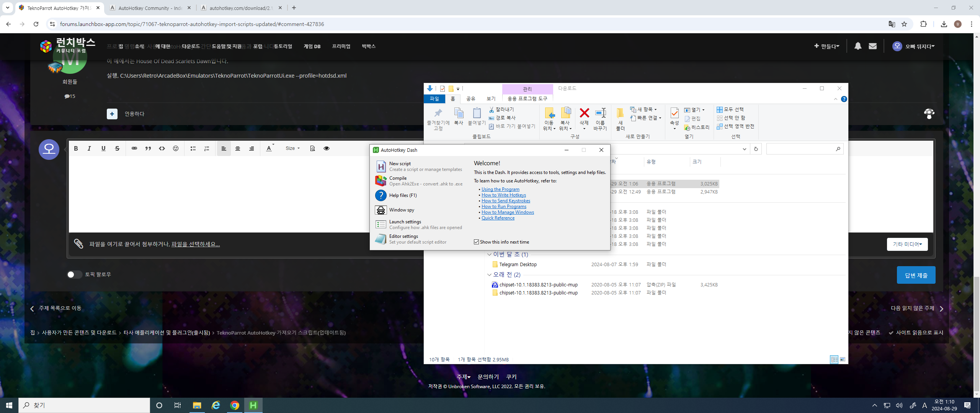Insert numbered list in editor
The image size is (980, 413).
click(x=207, y=148)
